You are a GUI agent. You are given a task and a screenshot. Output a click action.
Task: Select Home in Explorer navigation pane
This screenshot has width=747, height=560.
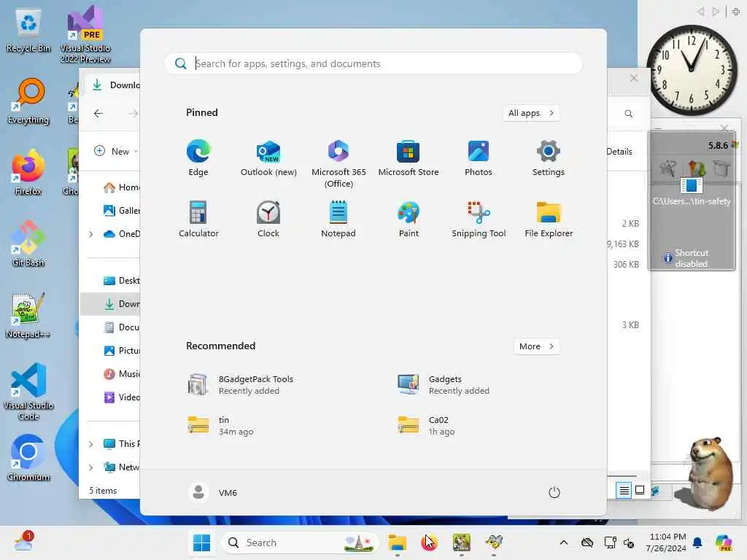pyautogui.click(x=121, y=187)
